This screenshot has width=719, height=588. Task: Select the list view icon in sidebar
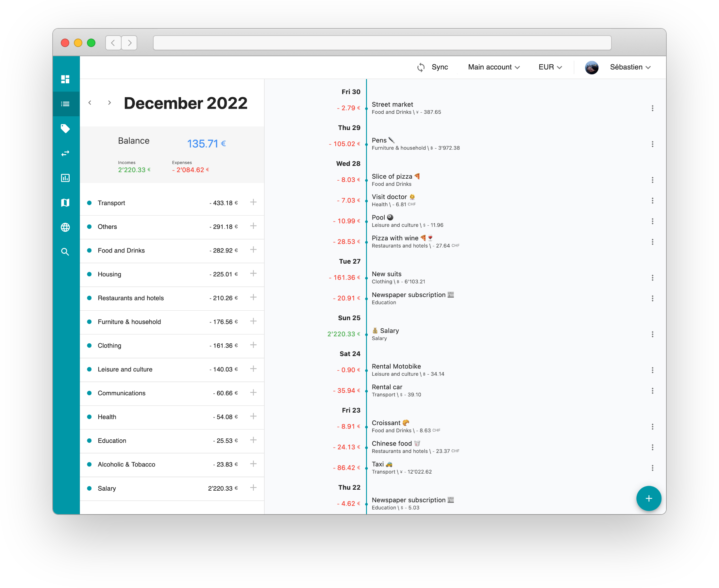[x=66, y=103]
